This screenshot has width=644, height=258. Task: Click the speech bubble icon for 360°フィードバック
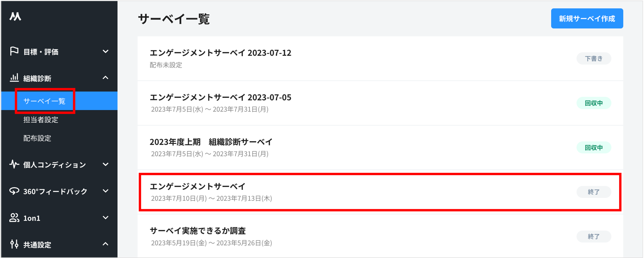coord(14,191)
